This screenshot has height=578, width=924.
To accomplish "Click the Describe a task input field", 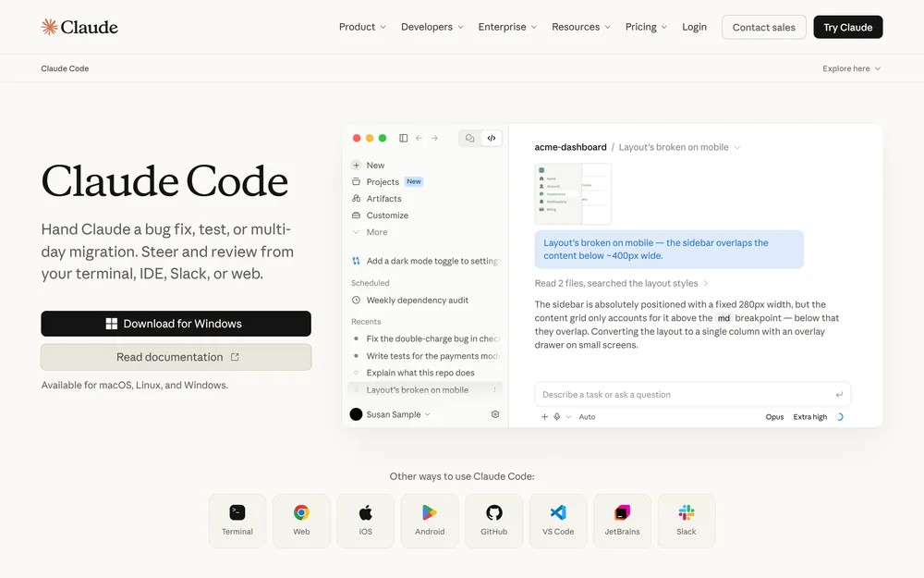I will tap(692, 395).
